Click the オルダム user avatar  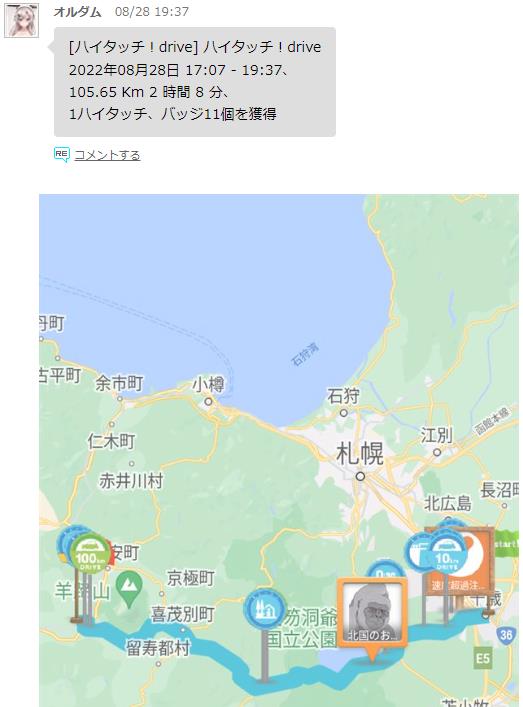21,20
